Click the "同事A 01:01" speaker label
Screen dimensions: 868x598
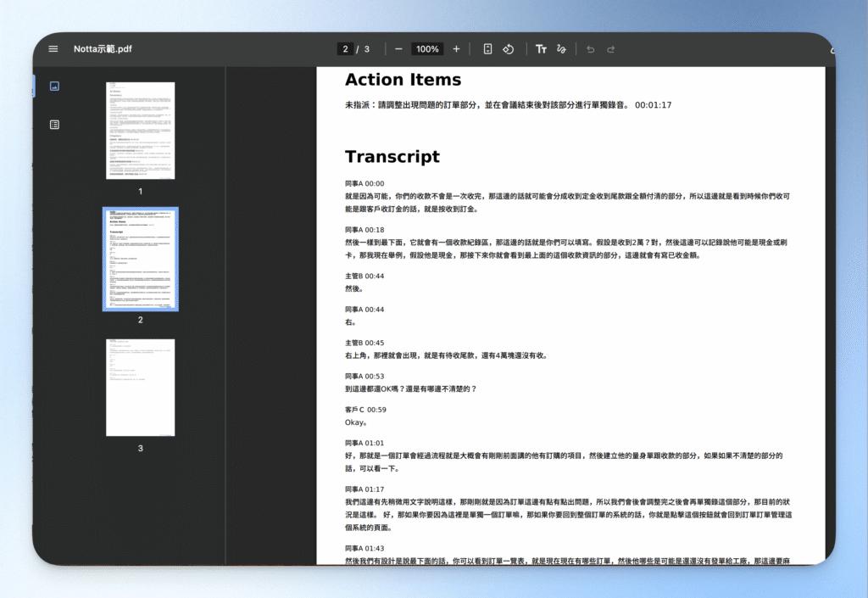tap(364, 443)
